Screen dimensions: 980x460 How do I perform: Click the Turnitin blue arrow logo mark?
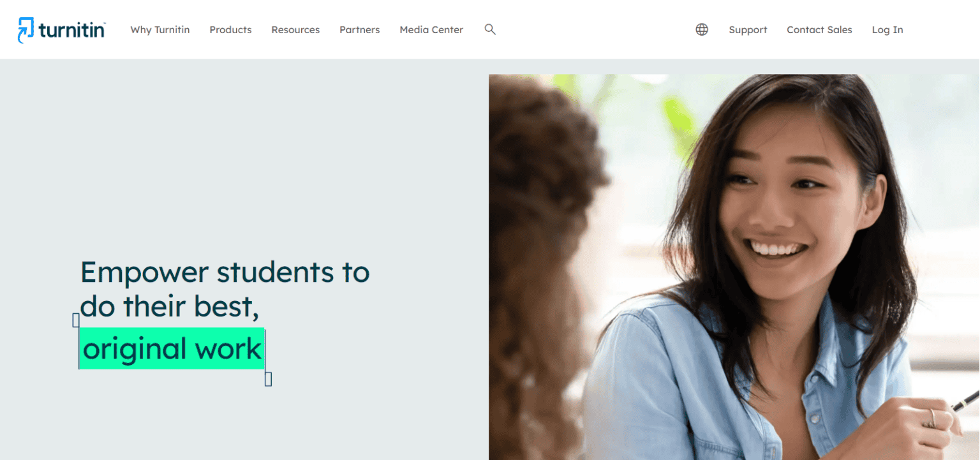pos(26,30)
